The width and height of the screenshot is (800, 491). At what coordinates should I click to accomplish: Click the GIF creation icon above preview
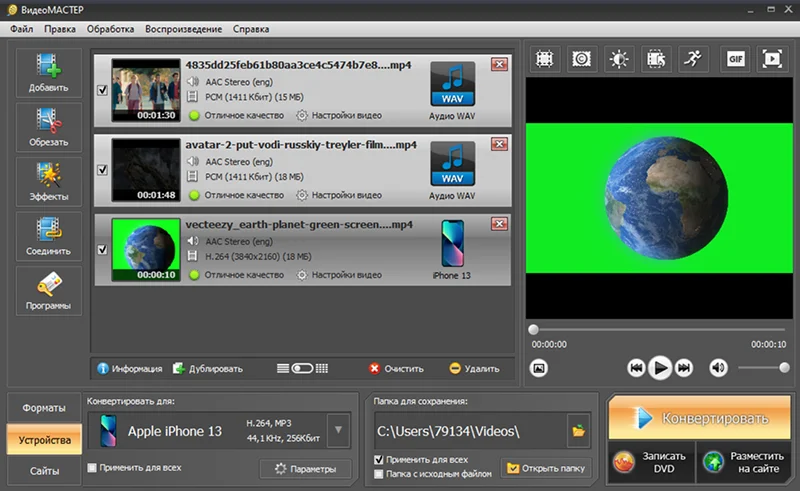point(735,59)
